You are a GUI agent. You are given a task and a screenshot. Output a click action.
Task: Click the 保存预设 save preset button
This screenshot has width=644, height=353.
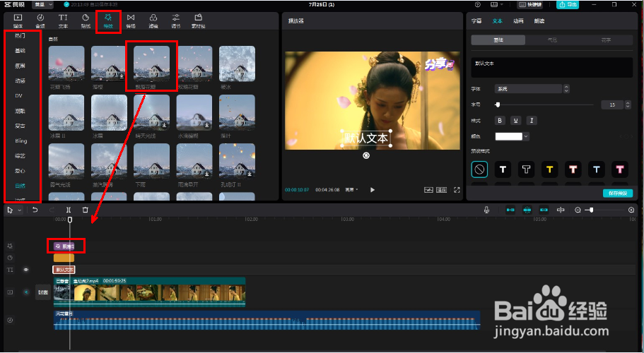(618, 193)
